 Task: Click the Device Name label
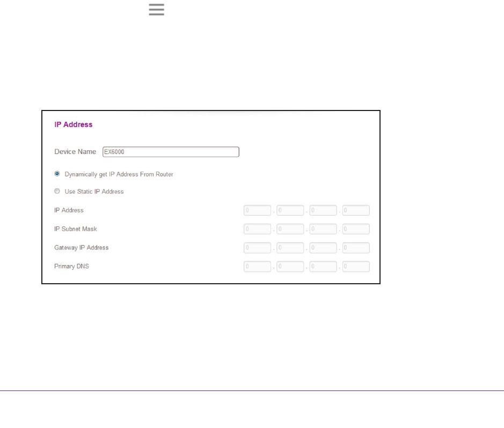click(x=75, y=152)
